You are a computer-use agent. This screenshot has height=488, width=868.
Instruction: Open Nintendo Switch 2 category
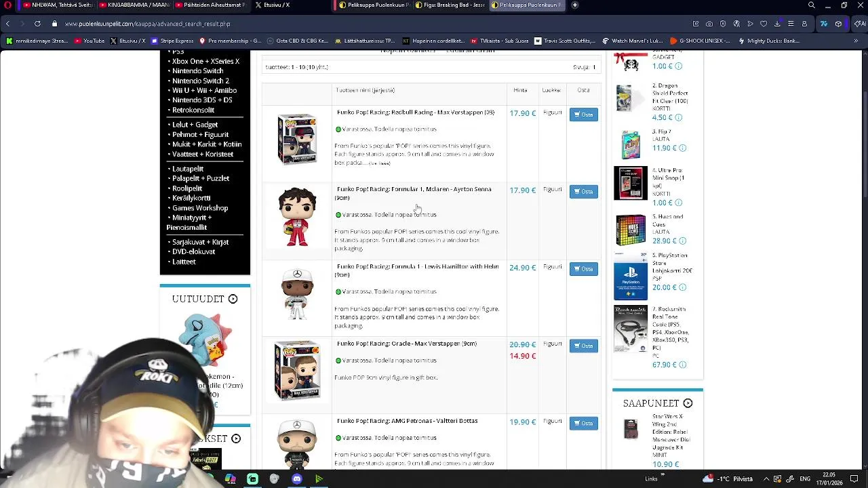point(200,81)
